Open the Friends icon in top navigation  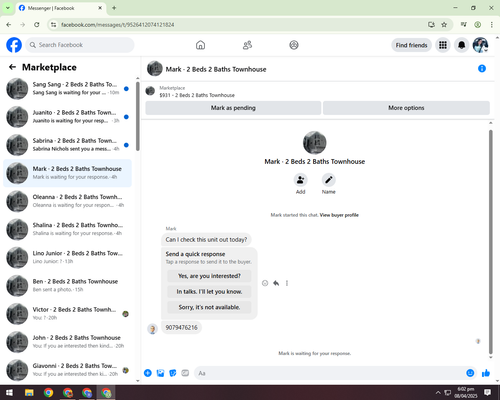pyautogui.click(x=247, y=45)
